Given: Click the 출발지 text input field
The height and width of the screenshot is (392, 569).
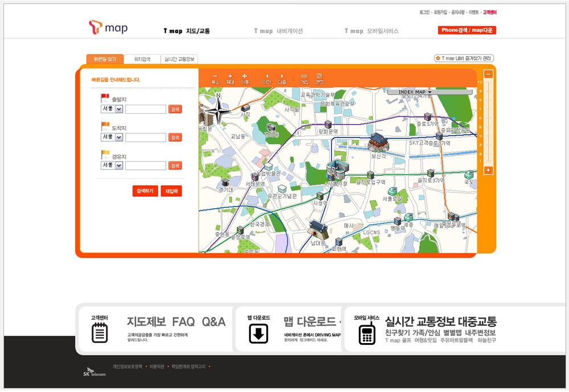Looking at the screenshot, I should click(x=146, y=109).
